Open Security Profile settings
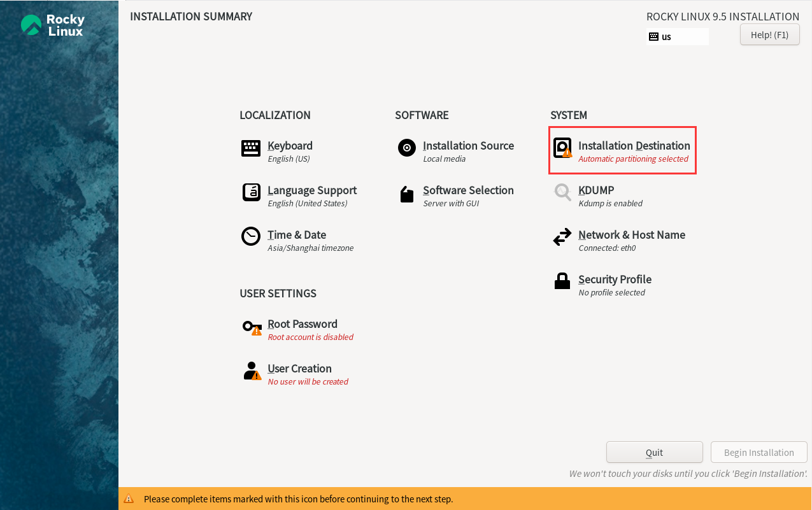 [615, 280]
